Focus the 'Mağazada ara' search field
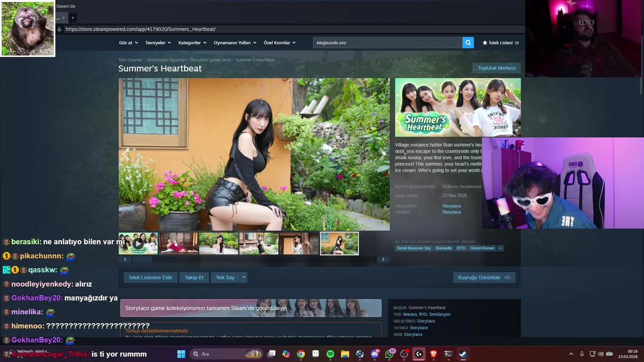Screen dimensions: 644x362 click(x=387, y=43)
